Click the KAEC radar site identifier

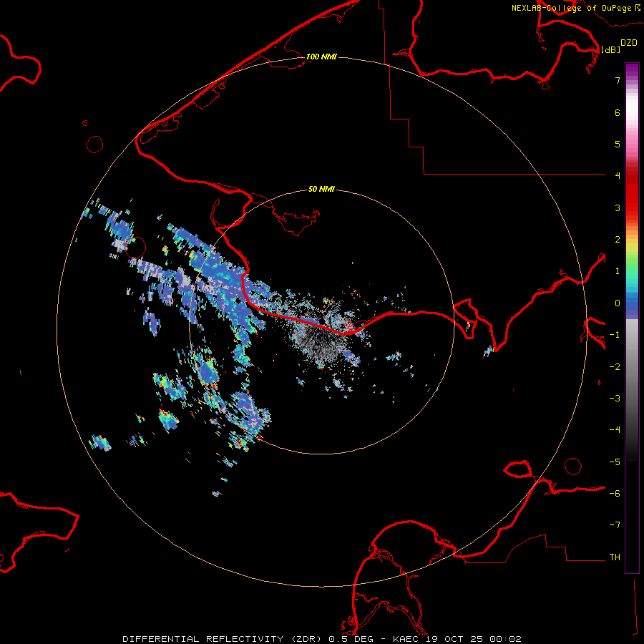(406, 639)
